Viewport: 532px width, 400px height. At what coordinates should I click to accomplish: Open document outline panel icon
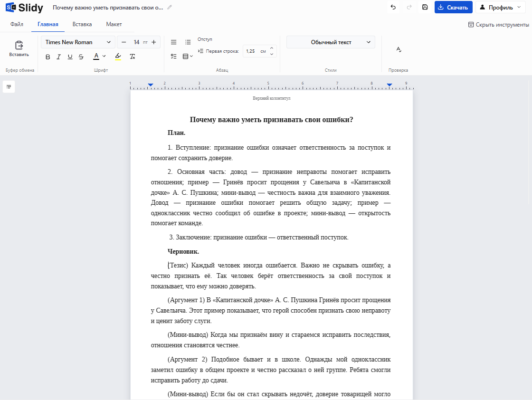(x=9, y=87)
